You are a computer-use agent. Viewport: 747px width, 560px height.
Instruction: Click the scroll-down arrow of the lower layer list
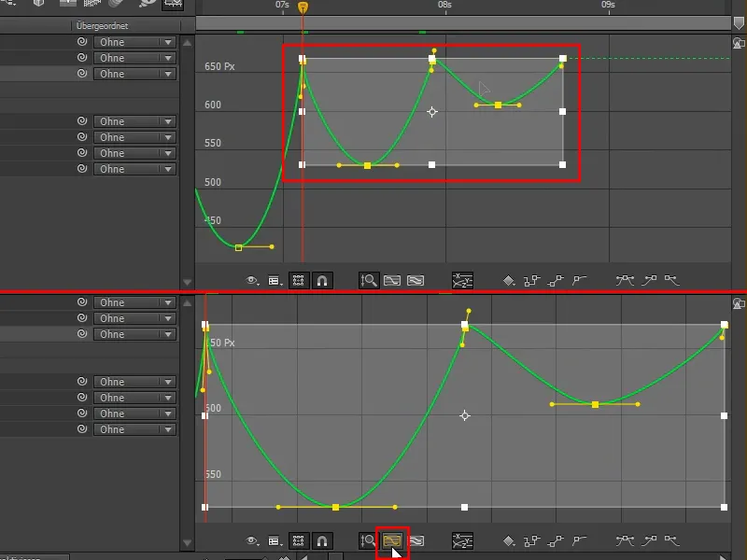click(x=188, y=543)
